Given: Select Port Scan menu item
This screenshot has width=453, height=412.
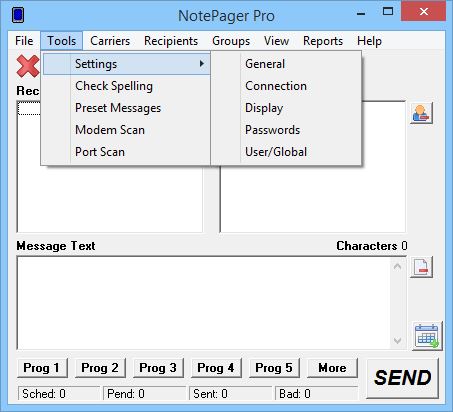Looking at the screenshot, I should (x=127, y=152).
